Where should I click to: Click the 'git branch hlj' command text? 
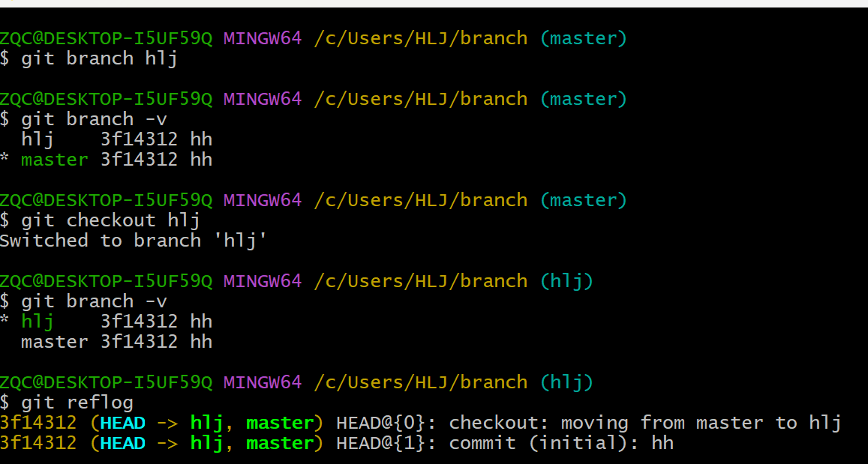pos(99,58)
